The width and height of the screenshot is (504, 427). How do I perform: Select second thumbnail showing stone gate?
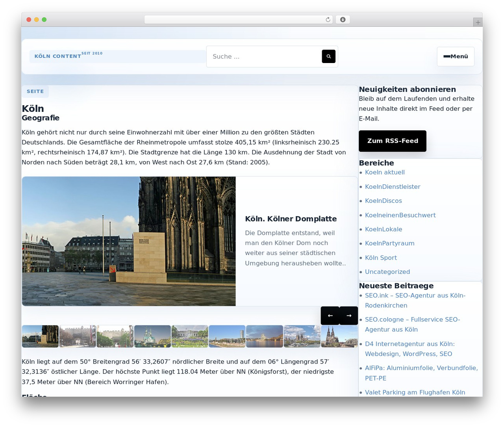point(78,336)
